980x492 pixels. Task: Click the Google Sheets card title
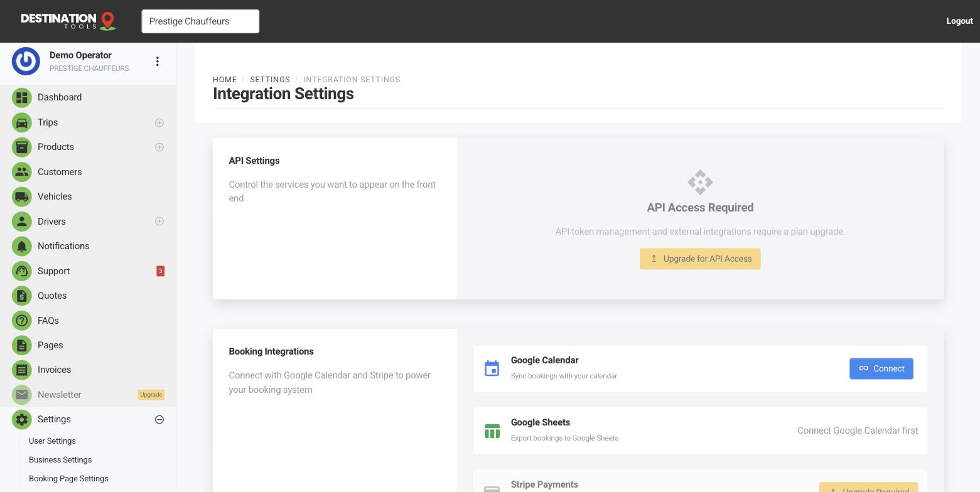[x=541, y=422]
